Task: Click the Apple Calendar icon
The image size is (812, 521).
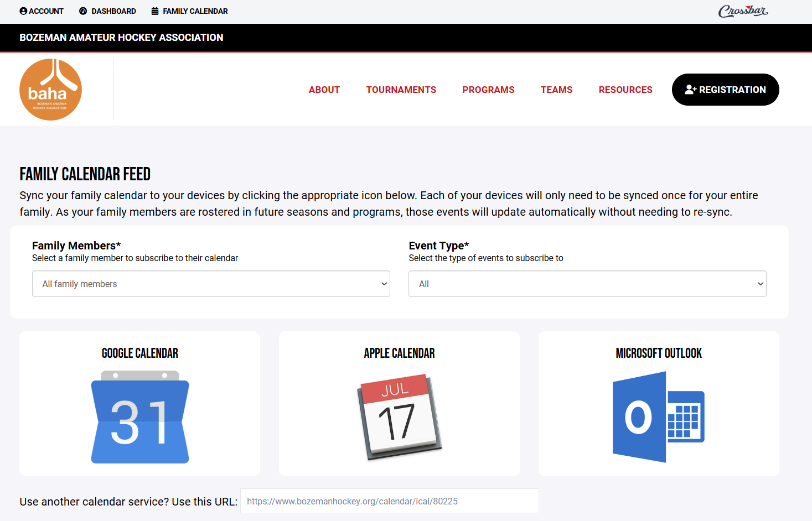Action: [x=399, y=417]
